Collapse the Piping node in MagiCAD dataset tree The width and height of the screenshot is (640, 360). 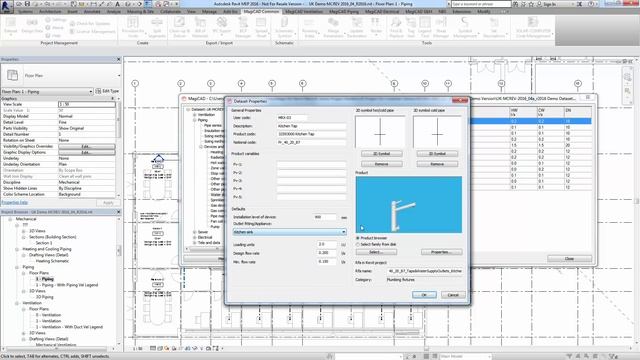tap(195, 120)
